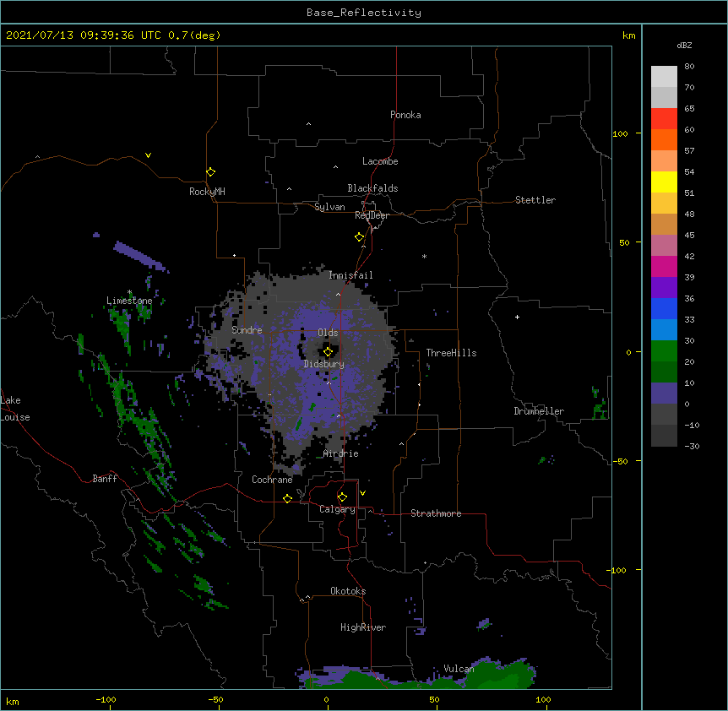This screenshot has width=728, height=711.
Task: Select the Banff label
Action: click(x=105, y=479)
